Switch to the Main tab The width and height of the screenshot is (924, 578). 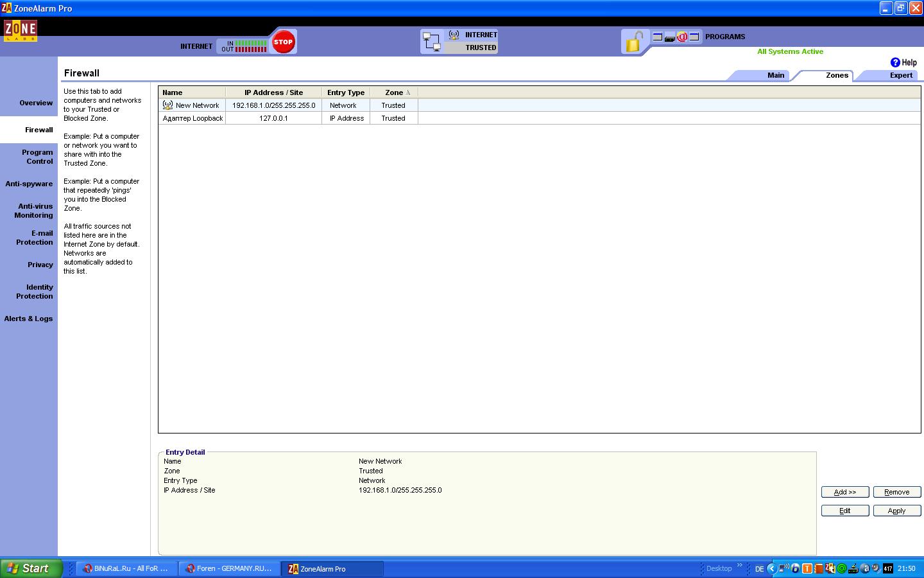click(x=776, y=75)
